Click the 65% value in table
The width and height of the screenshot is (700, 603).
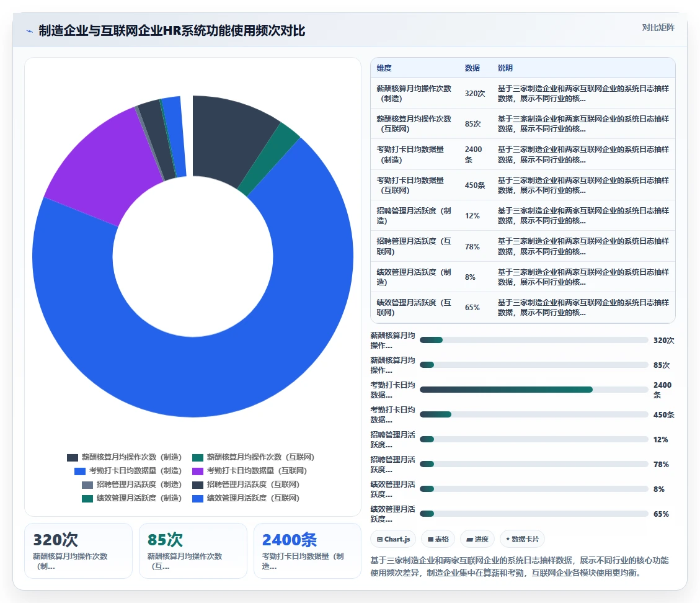point(472,307)
